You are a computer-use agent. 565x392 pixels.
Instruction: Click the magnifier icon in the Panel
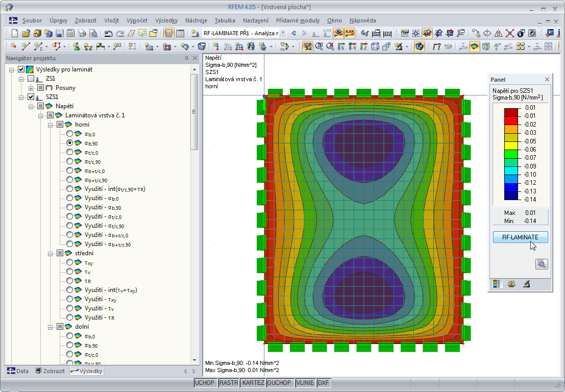[x=542, y=264]
